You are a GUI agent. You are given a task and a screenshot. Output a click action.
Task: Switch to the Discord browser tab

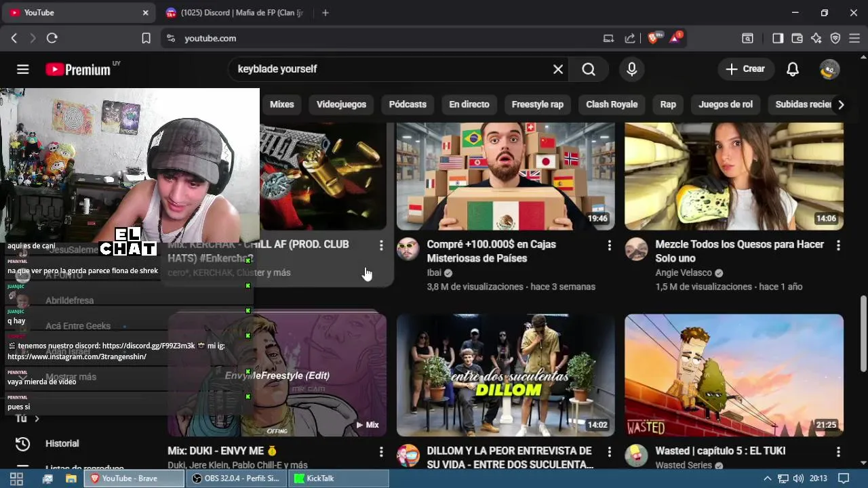236,13
